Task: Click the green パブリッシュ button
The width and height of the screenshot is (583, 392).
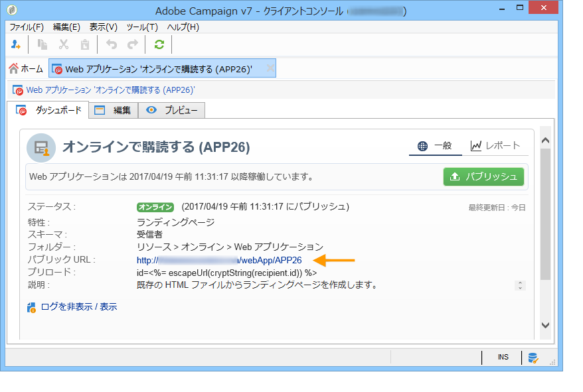Action: [483, 176]
